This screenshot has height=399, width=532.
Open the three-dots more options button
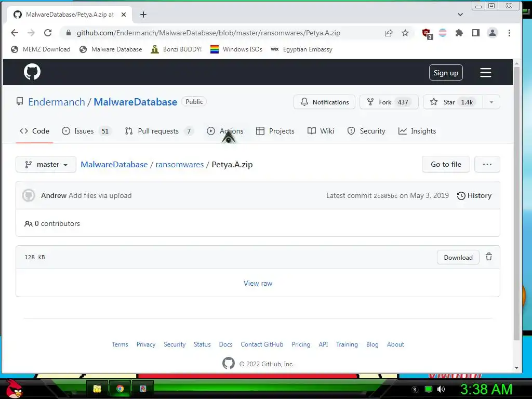point(487,165)
